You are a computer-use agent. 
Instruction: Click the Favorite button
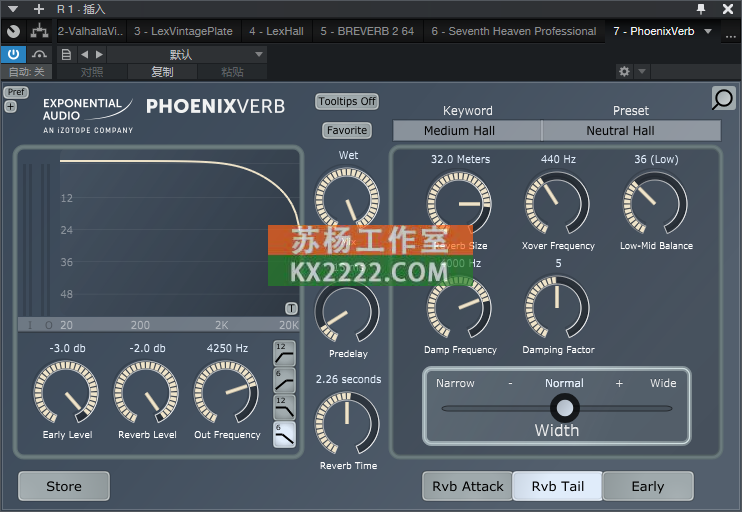click(347, 130)
